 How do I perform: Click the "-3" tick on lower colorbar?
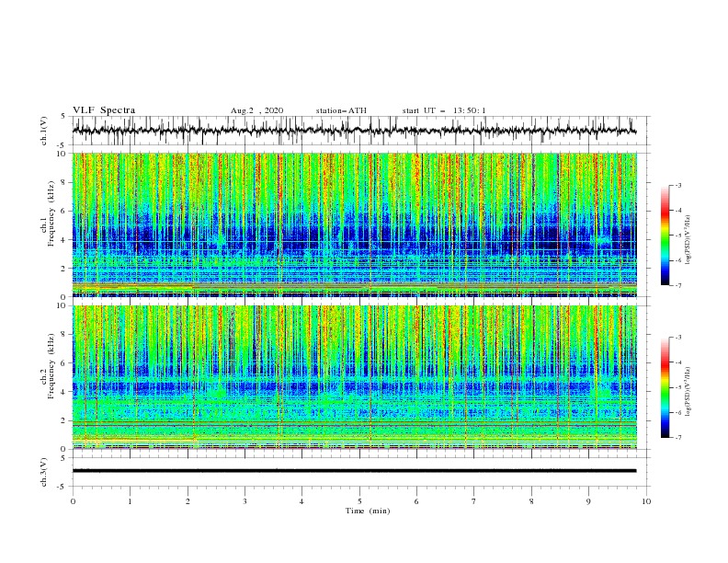(x=677, y=338)
